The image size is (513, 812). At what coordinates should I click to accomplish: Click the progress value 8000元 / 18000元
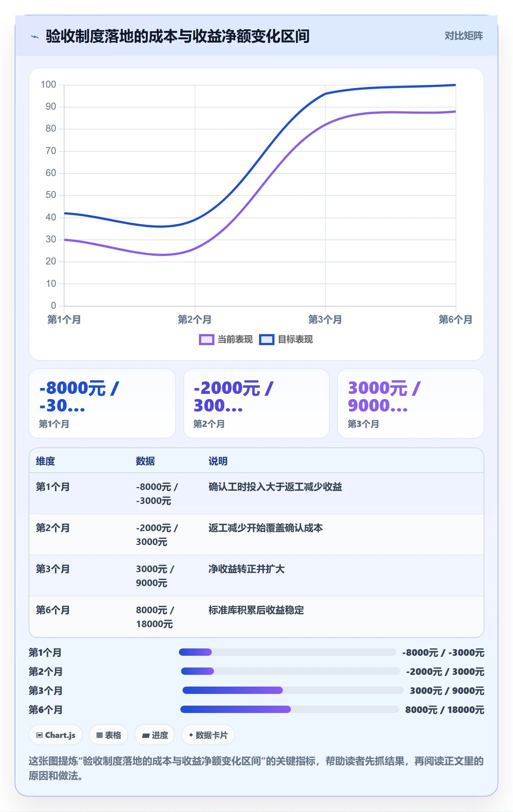[445, 710]
